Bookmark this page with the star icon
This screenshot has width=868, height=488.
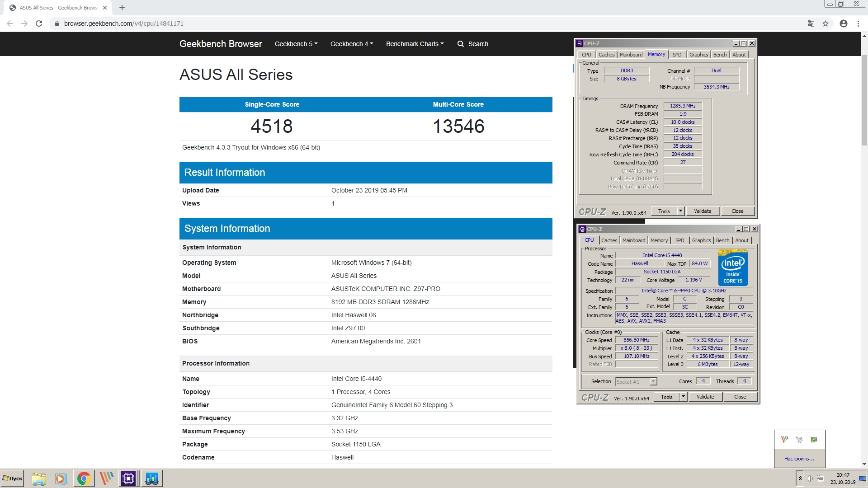tap(826, 23)
